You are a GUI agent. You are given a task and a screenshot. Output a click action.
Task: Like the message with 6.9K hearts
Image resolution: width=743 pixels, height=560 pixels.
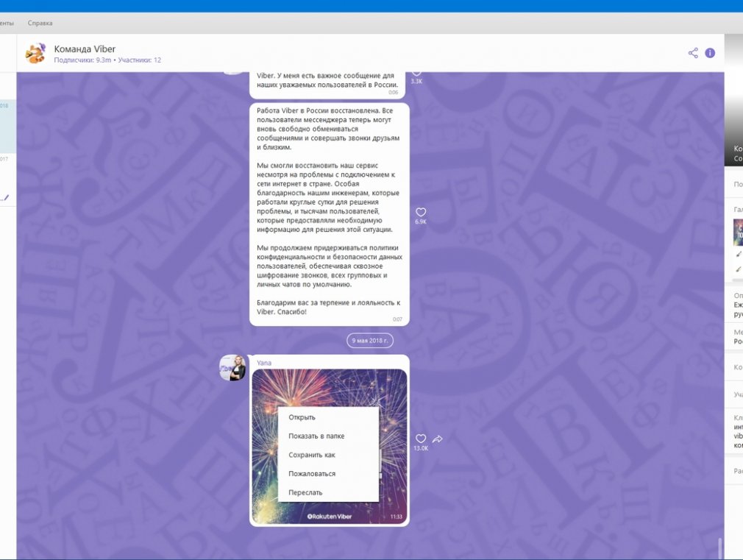[421, 212]
